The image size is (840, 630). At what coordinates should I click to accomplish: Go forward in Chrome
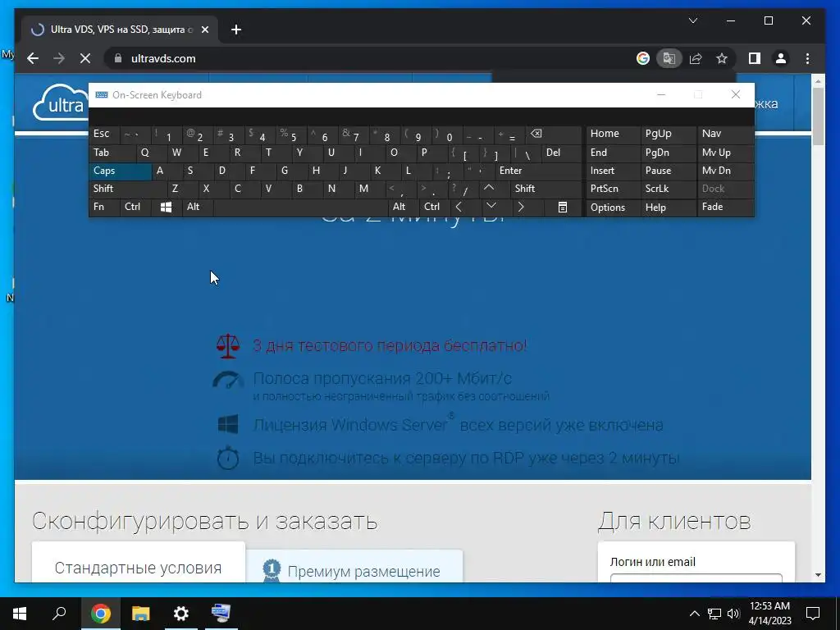(x=59, y=58)
